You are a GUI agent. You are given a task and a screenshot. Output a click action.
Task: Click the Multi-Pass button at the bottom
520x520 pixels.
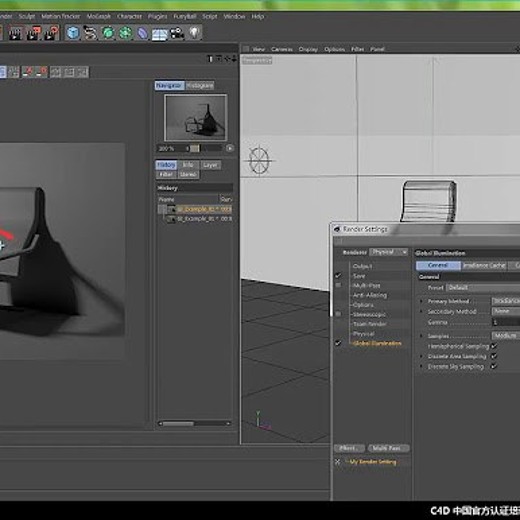(x=388, y=448)
